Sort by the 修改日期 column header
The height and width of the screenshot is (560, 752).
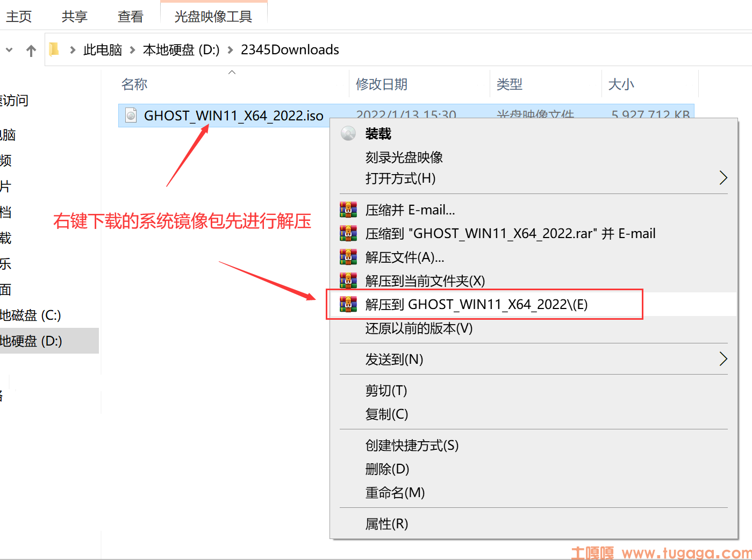point(382,84)
